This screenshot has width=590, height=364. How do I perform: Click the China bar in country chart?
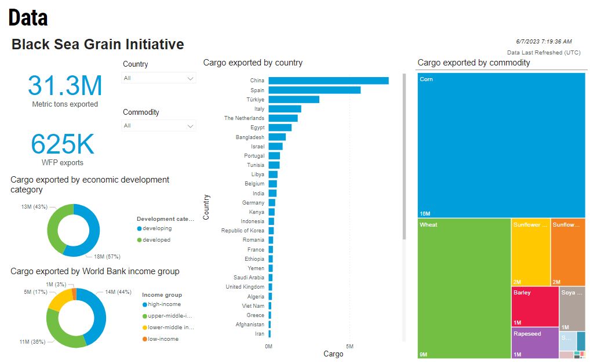329,81
